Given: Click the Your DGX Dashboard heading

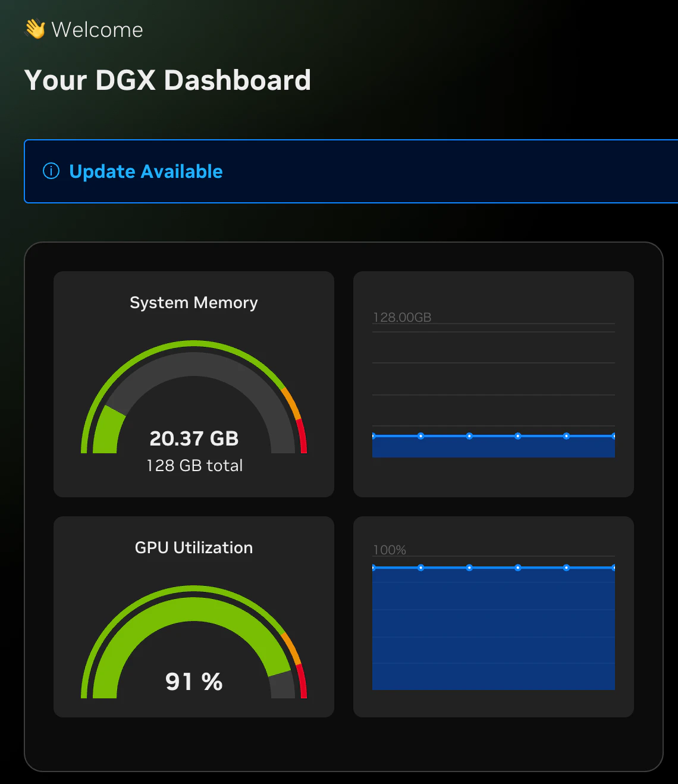Looking at the screenshot, I should coord(168,80).
